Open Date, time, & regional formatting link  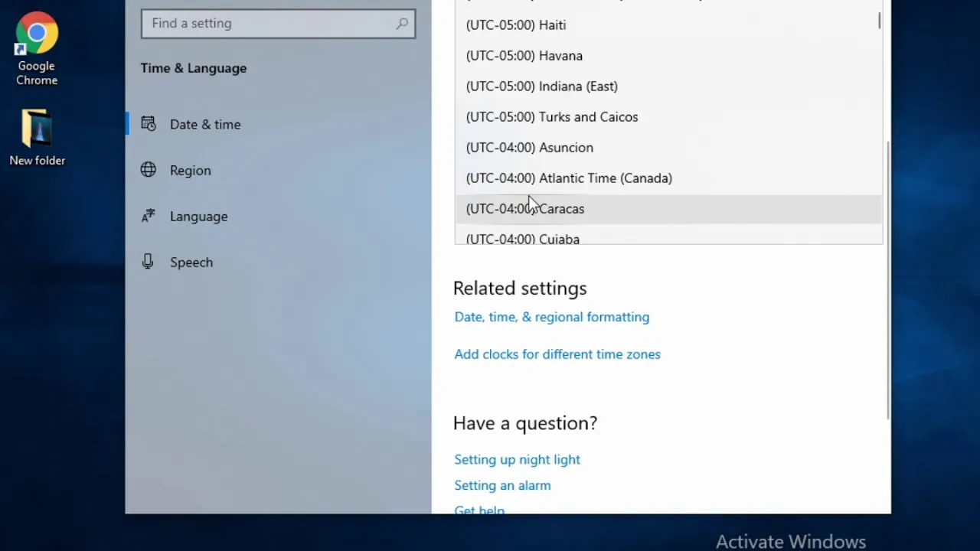tap(552, 317)
